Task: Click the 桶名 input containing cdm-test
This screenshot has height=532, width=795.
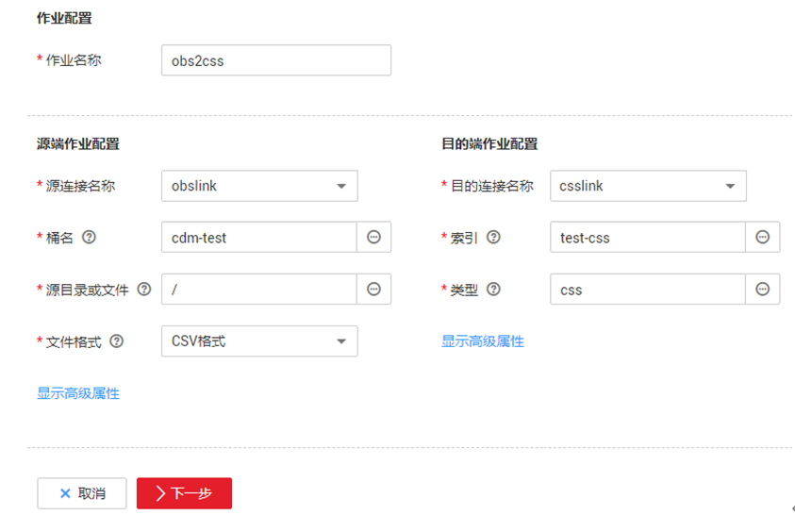Action: click(x=258, y=238)
